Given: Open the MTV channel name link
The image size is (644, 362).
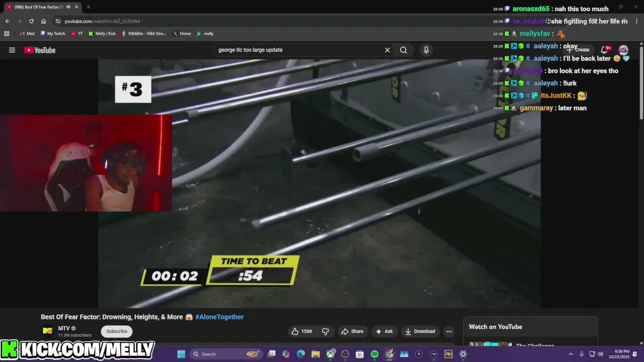Looking at the screenshot, I should pyautogui.click(x=64, y=328).
